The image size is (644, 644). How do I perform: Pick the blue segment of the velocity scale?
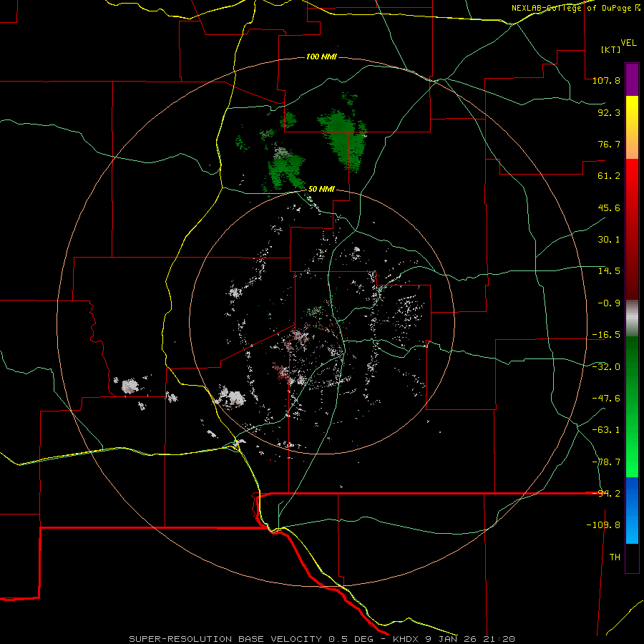[632, 510]
